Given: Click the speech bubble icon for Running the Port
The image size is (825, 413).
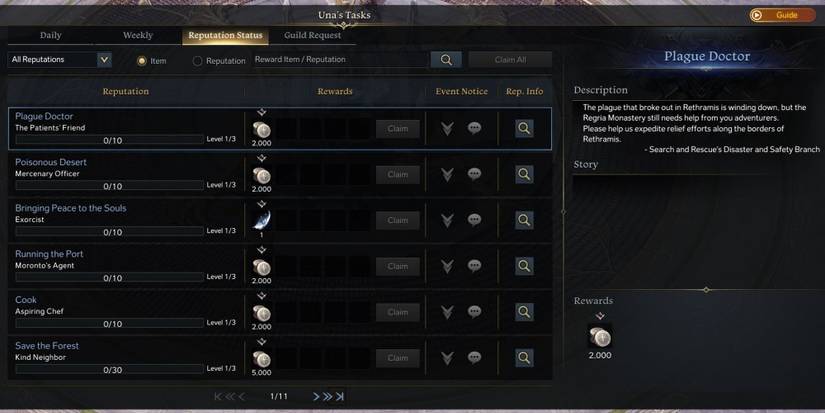Looking at the screenshot, I should pos(474,266).
